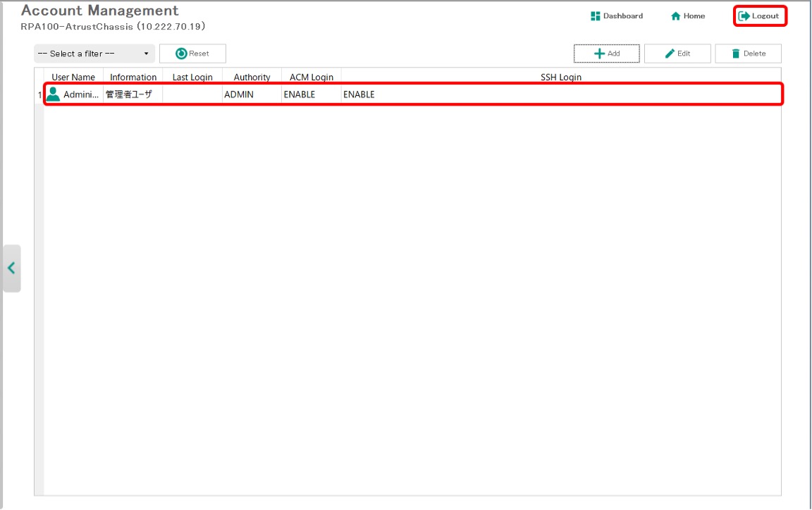Click the ACM Login column header
Screen dimensions: 812x510
point(312,77)
